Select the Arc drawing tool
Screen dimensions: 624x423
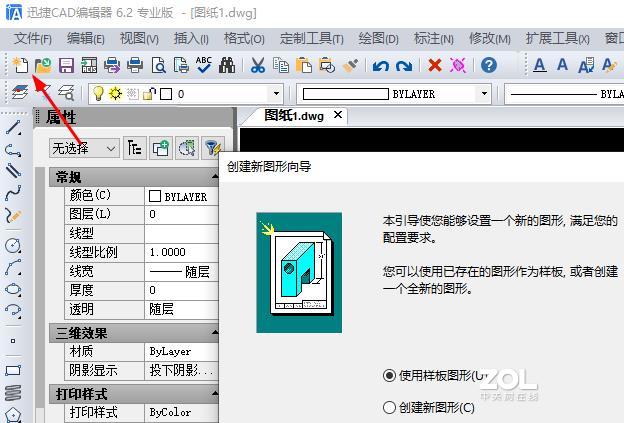coord(13,267)
